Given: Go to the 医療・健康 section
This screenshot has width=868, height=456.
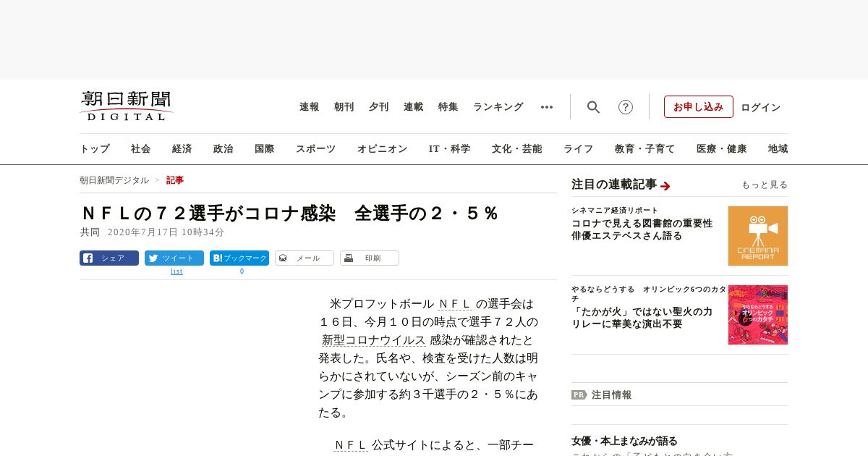Looking at the screenshot, I should pos(722,149).
